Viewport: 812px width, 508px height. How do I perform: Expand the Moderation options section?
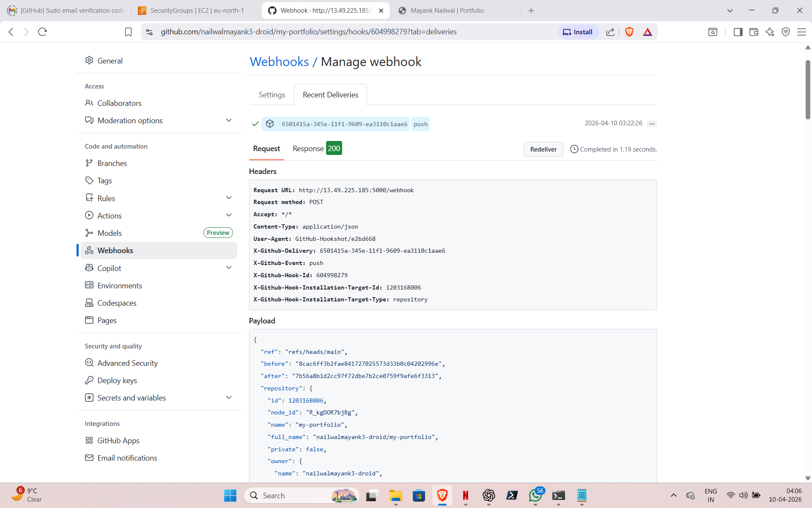pos(229,120)
